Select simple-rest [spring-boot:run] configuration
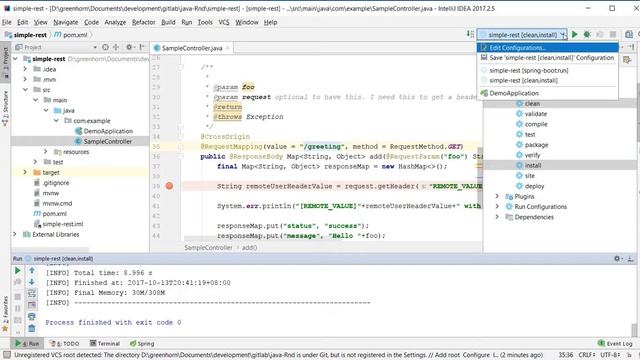This screenshot has width=640, height=360. pos(547,70)
